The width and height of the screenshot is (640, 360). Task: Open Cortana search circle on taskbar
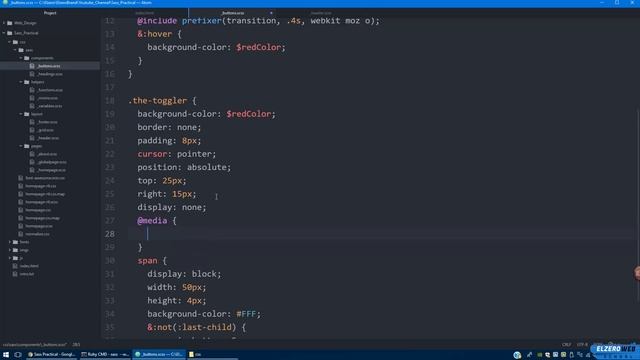[x=18, y=355]
